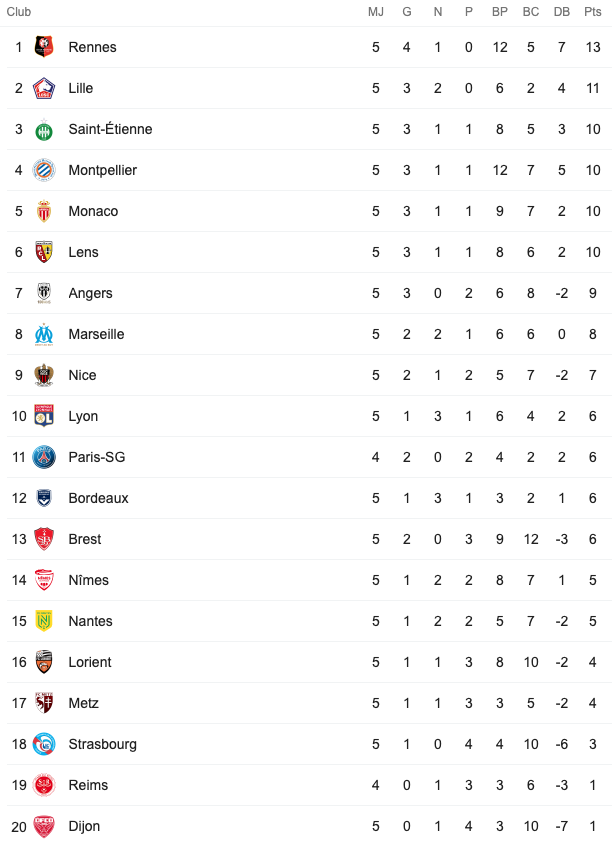Select the Paris-SG round logo

coord(44,458)
